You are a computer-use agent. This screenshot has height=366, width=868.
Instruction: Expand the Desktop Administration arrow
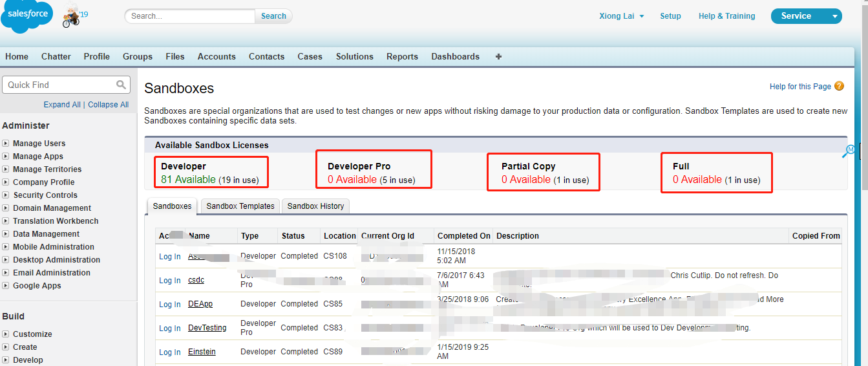6,260
